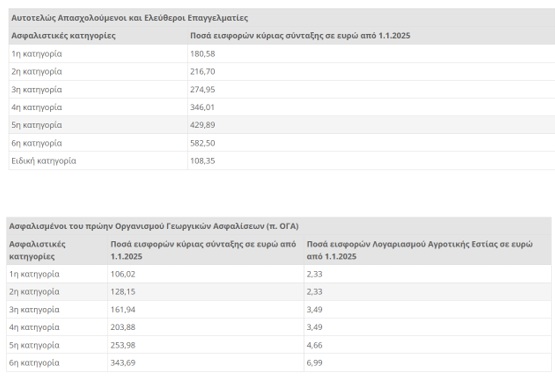This screenshot has width=555, height=383.
Task: Click 5η κατηγορία in the freelancers table
Action: tap(36, 125)
